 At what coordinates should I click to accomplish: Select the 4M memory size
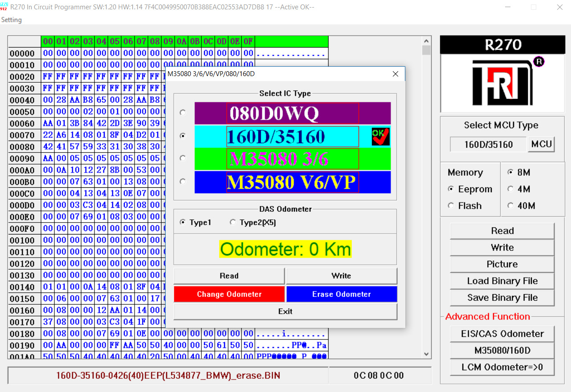pos(519,189)
